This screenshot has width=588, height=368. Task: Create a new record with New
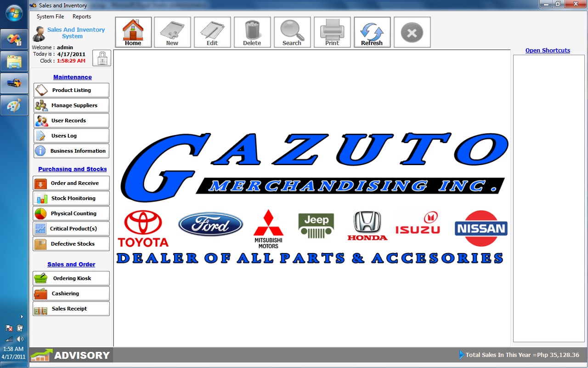coord(172,32)
